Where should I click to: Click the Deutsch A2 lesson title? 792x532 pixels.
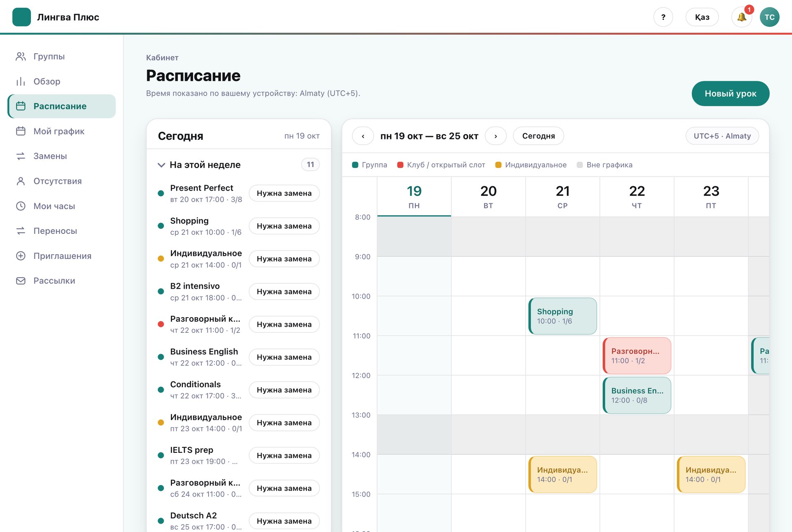tap(193, 516)
